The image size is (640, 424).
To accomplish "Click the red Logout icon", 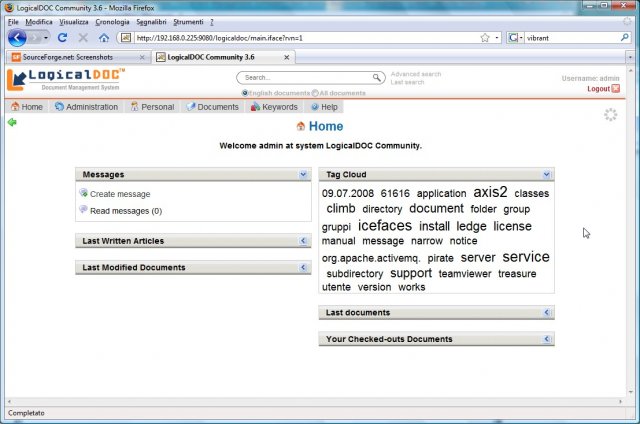I will (x=616, y=89).
